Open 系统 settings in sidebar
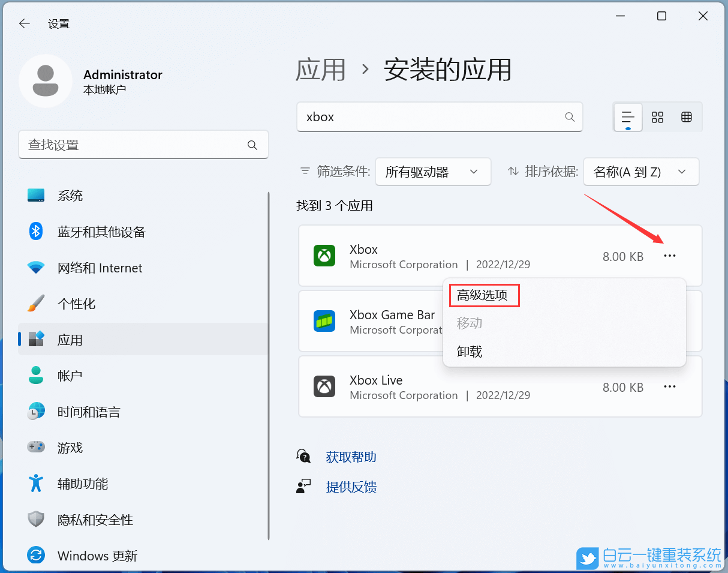 (71, 195)
